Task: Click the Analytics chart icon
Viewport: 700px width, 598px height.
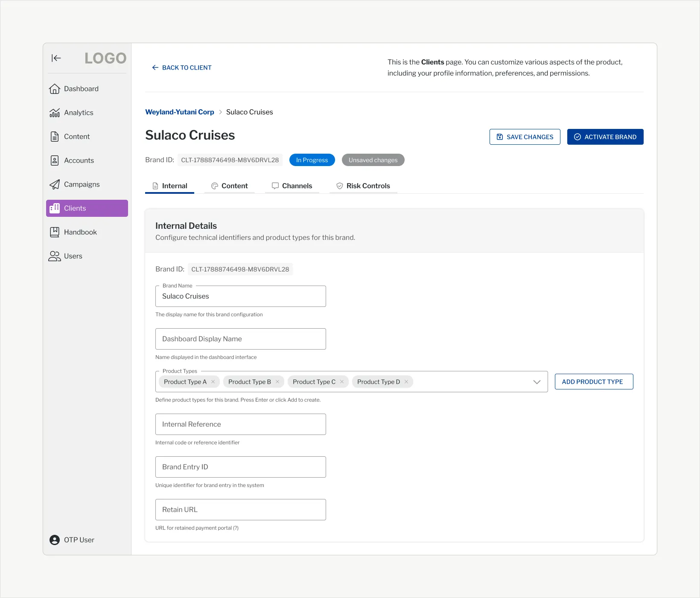Action: coord(55,113)
